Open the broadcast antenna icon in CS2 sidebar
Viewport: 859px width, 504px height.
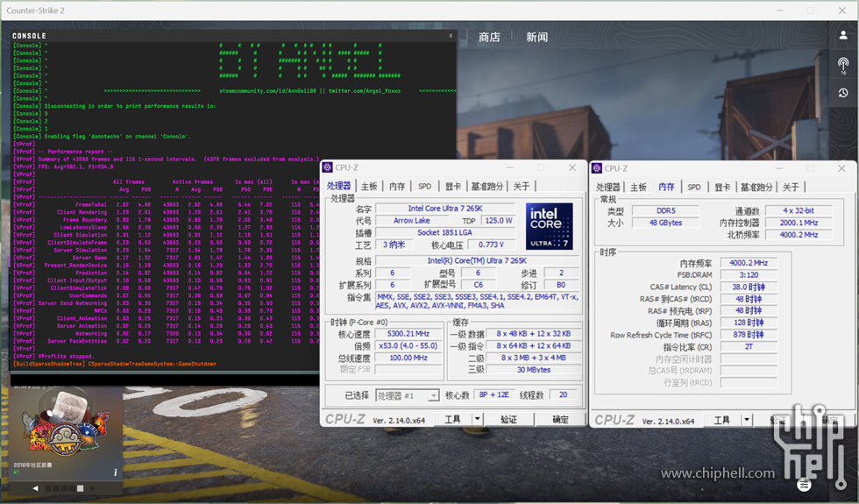pos(843,65)
